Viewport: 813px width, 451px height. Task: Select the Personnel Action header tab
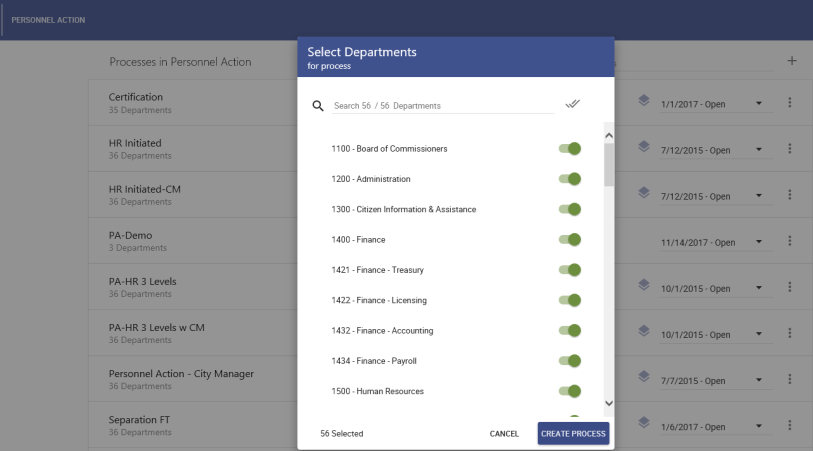[x=48, y=20]
